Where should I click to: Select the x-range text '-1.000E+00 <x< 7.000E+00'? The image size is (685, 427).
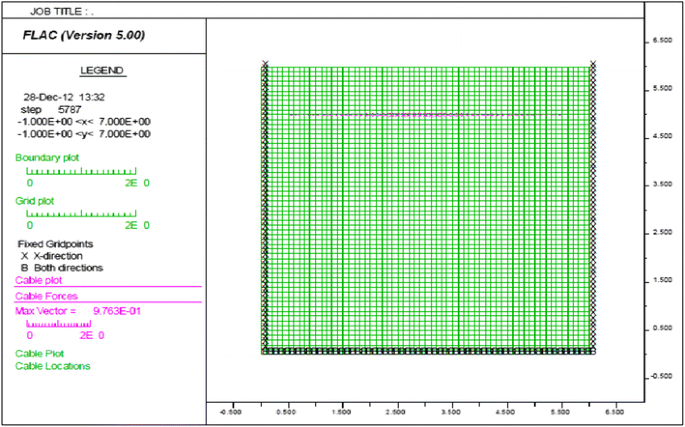[84, 122]
